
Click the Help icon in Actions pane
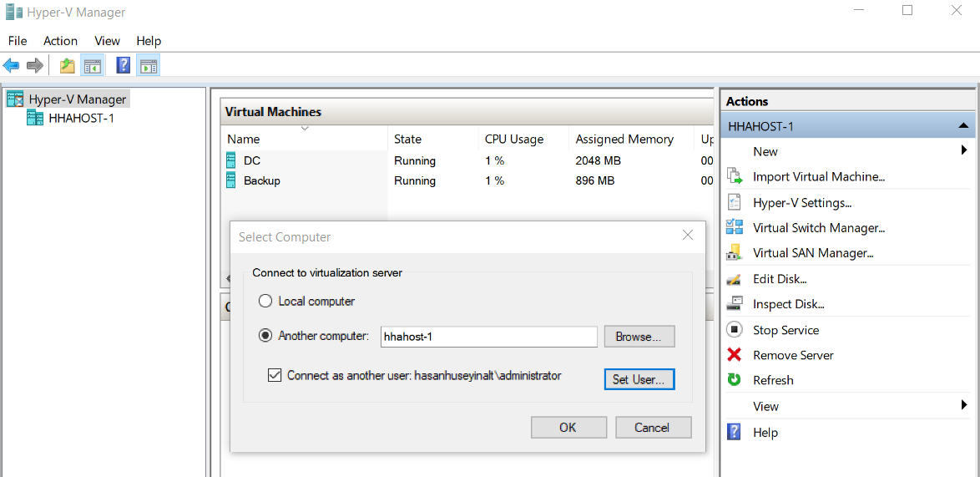735,432
